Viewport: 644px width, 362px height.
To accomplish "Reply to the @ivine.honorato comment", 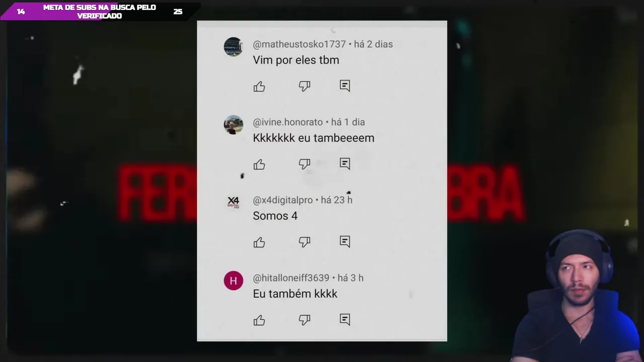I will coord(345,163).
